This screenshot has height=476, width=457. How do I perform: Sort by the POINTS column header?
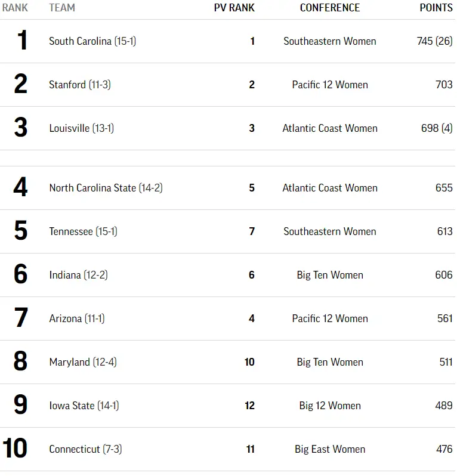pyautogui.click(x=436, y=8)
